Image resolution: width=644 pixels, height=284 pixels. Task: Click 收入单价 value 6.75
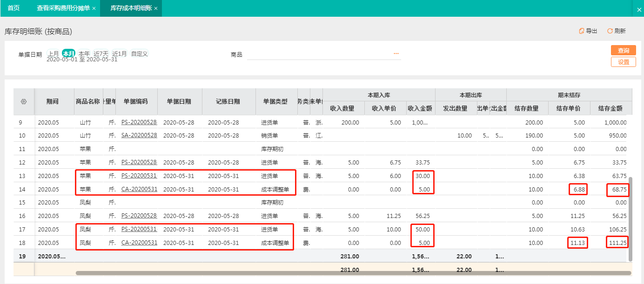[x=395, y=162]
